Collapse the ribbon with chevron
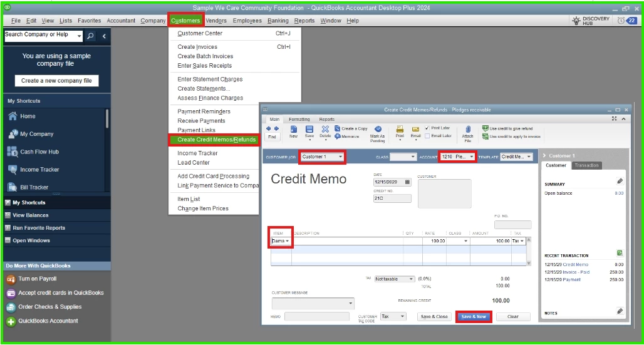The height and width of the screenshot is (345, 644). click(623, 119)
